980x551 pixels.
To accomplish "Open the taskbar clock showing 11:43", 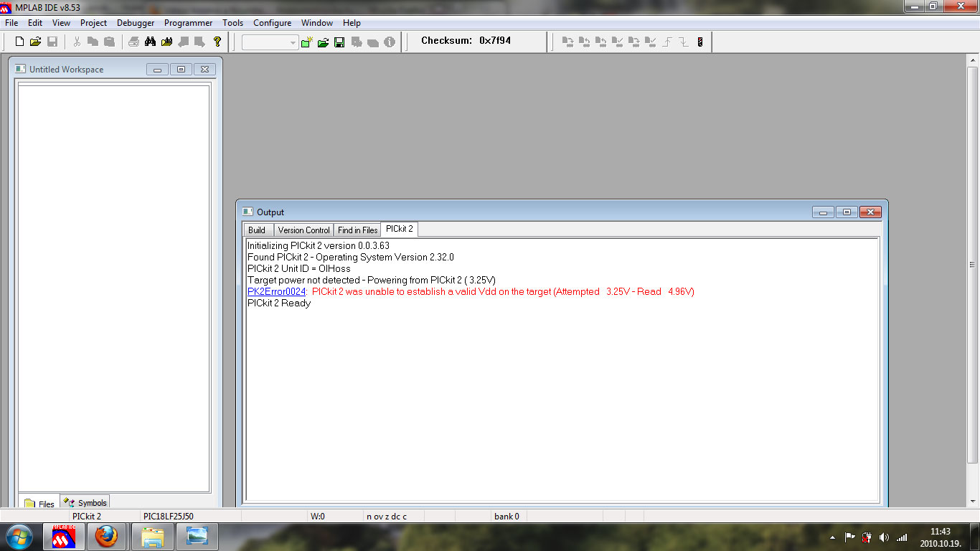I will (x=941, y=537).
